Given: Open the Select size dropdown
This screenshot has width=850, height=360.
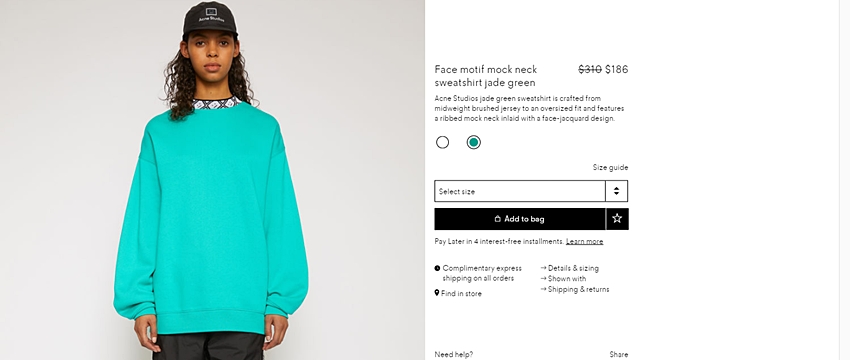Looking at the screenshot, I should tap(531, 191).
